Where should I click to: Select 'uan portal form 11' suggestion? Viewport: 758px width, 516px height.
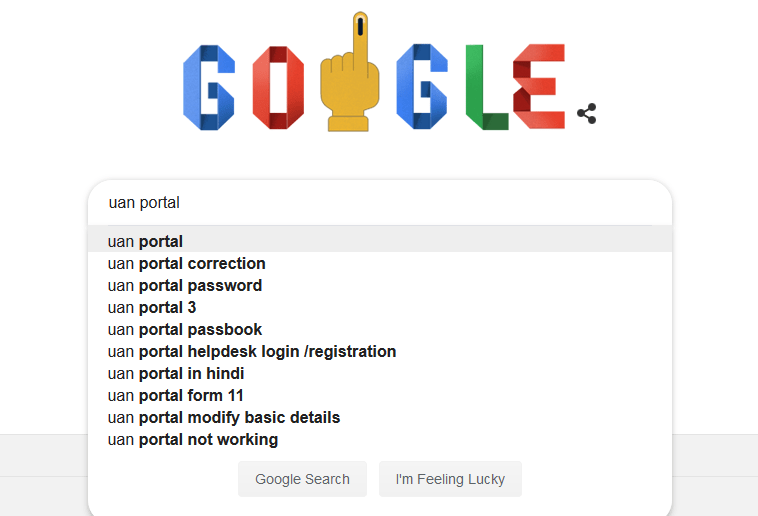pos(380,396)
